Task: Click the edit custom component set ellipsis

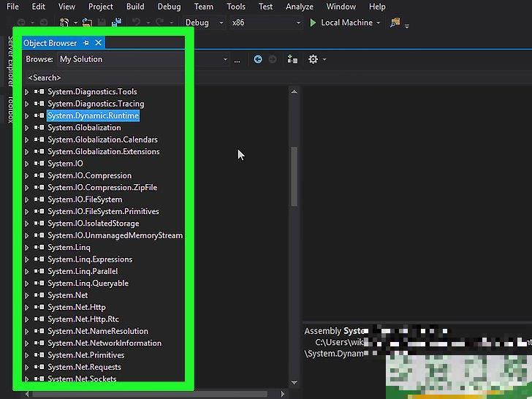Action: 237,60
